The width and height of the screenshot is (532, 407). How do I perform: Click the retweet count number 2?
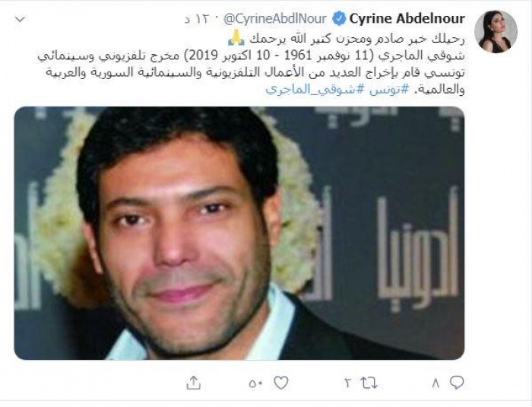348,383
